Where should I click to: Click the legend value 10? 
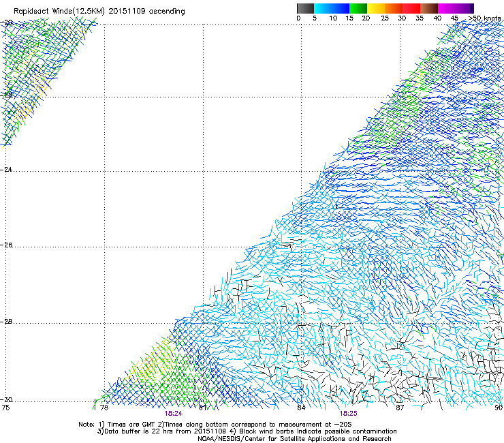[333, 18]
